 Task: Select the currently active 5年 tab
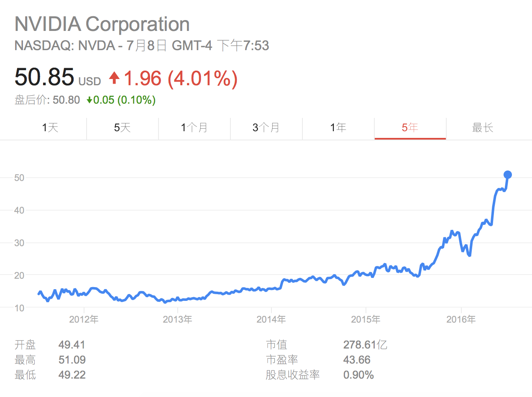click(410, 128)
